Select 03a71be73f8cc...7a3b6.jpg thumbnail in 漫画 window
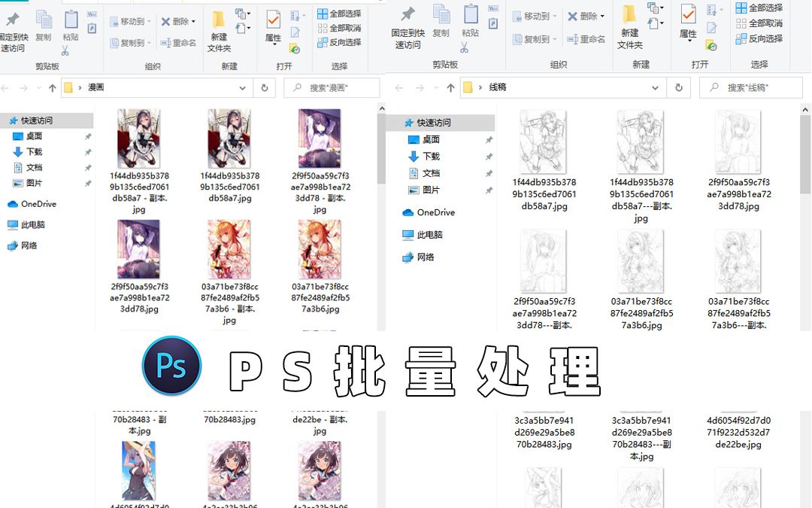 click(320, 250)
